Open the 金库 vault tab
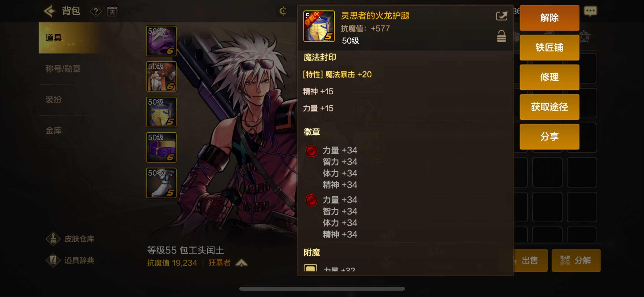The width and height of the screenshot is (644, 297). [53, 130]
